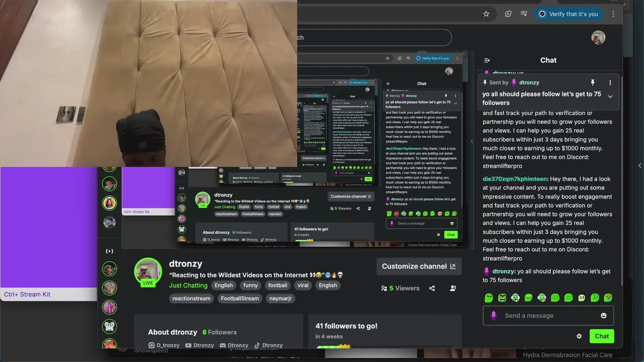
Task: Click the username die370zqm7kphimteen in chat
Action: tap(515, 179)
